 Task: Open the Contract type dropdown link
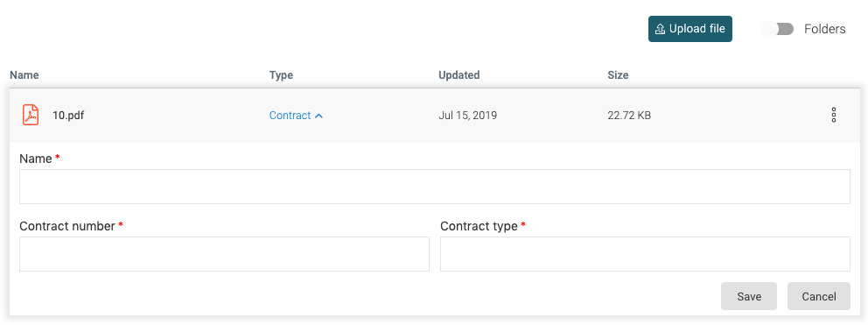tap(296, 116)
